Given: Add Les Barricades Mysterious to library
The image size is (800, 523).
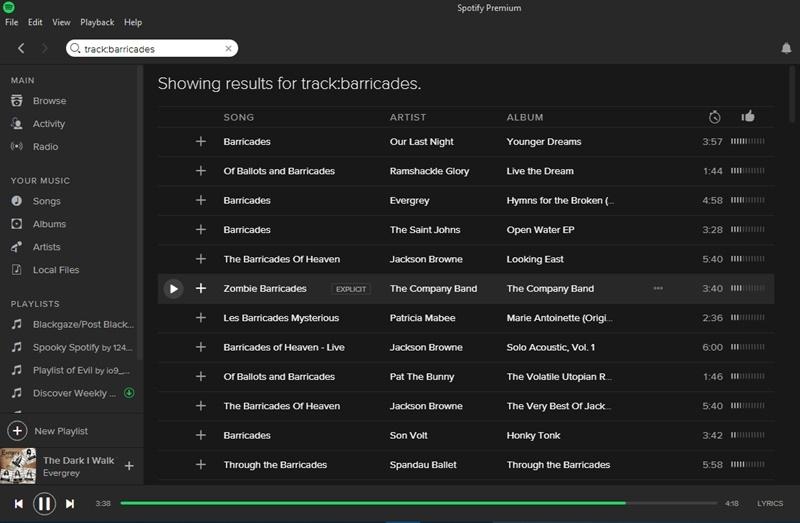Looking at the screenshot, I should click(201, 318).
